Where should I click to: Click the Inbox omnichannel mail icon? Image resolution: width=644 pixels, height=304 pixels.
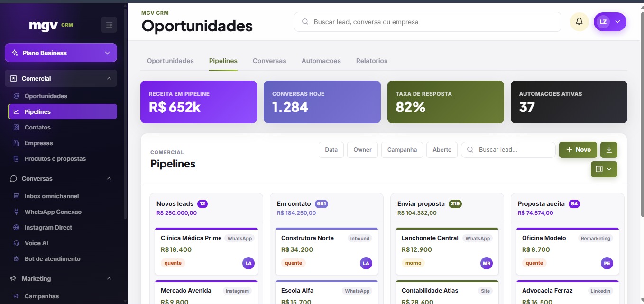click(x=17, y=196)
